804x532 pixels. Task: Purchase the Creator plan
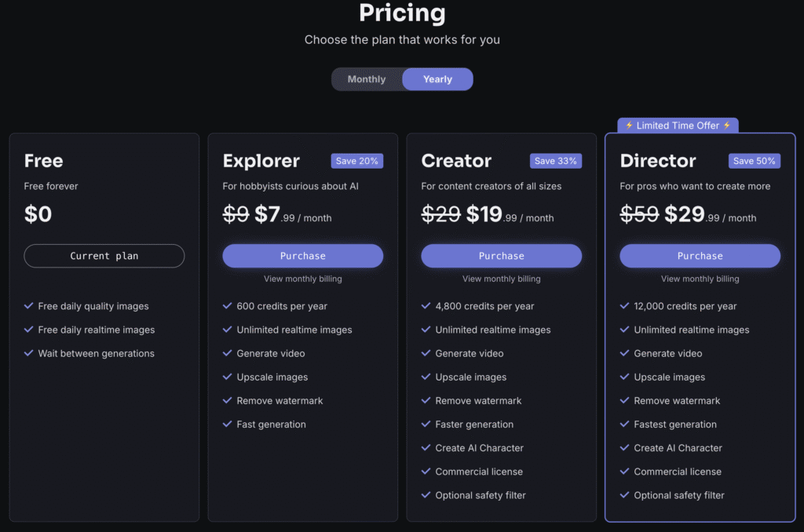click(502, 256)
